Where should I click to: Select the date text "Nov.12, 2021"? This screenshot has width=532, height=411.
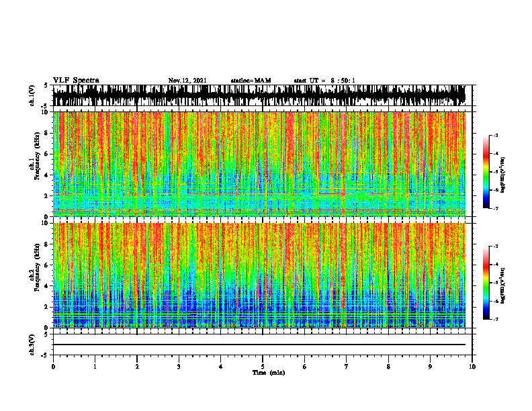coord(187,81)
